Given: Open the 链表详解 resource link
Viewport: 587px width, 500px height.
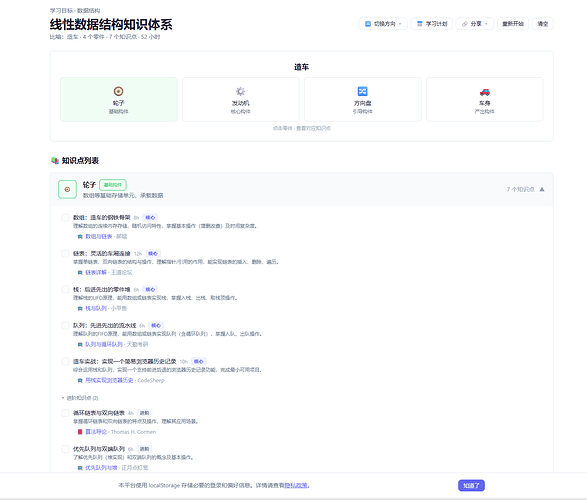Looking at the screenshot, I should [96, 272].
